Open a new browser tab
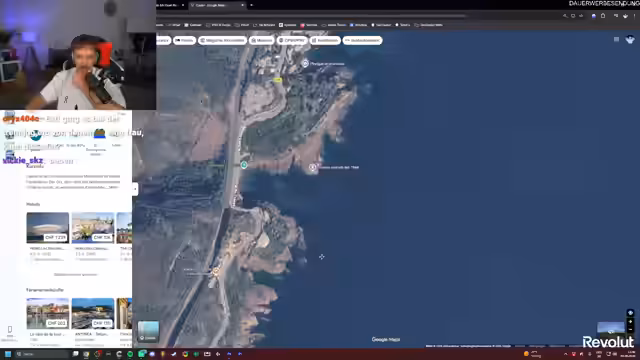 click(x=251, y=5)
